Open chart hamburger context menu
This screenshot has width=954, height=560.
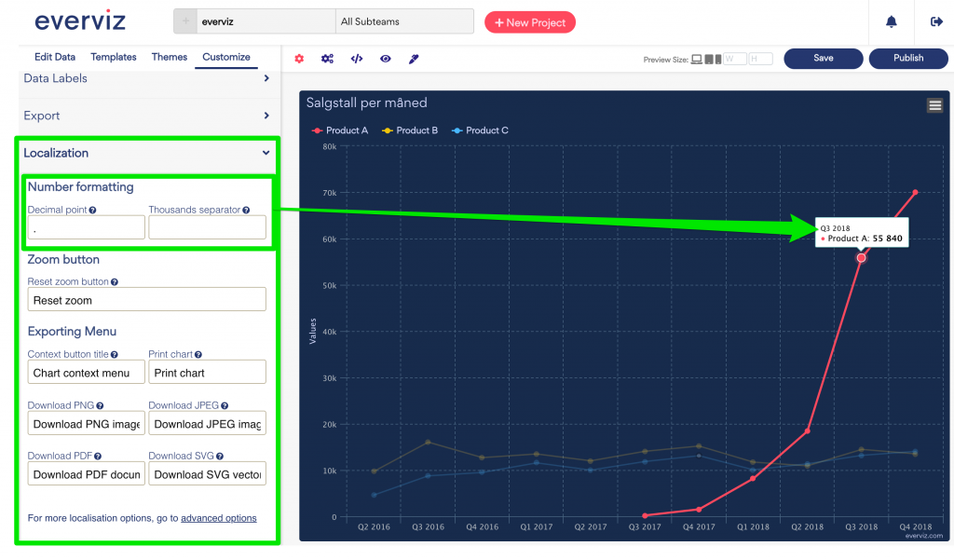tap(935, 105)
